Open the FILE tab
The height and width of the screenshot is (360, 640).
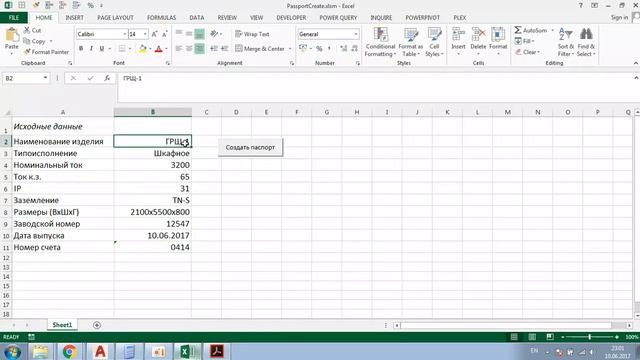14,18
